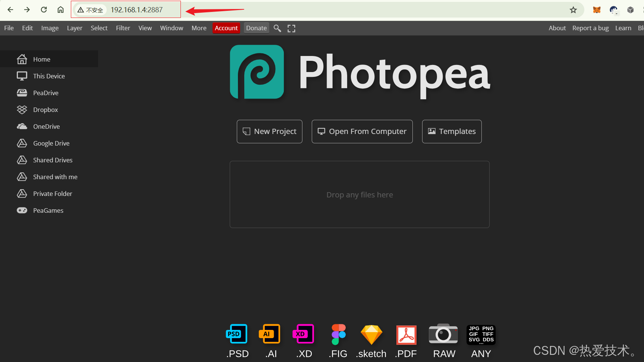644x362 pixels.
Task: Click the .AI format icon
Action: coord(270,334)
